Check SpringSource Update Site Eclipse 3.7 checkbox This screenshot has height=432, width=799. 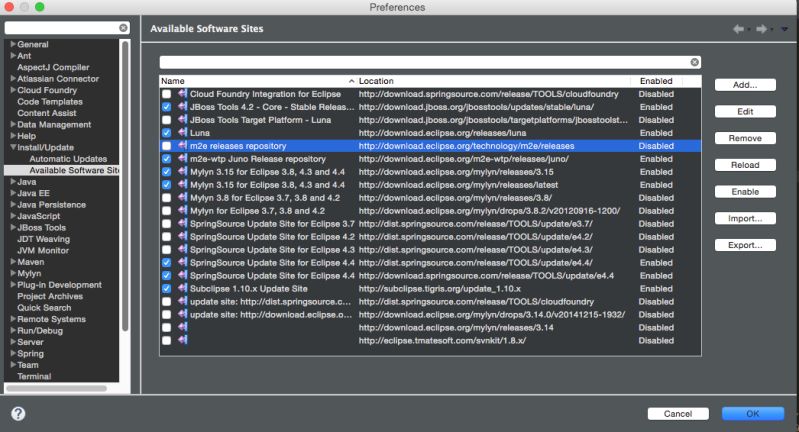[x=167, y=224]
